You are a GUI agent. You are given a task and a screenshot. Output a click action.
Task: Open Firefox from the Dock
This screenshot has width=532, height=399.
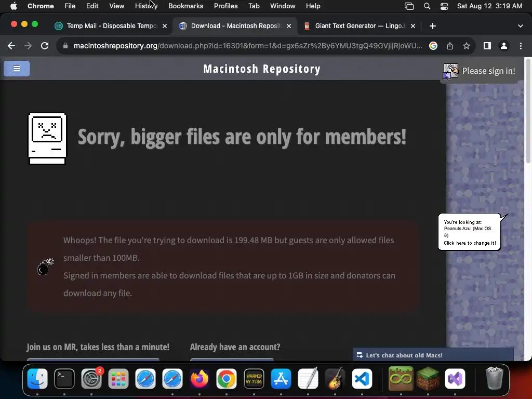(x=199, y=379)
